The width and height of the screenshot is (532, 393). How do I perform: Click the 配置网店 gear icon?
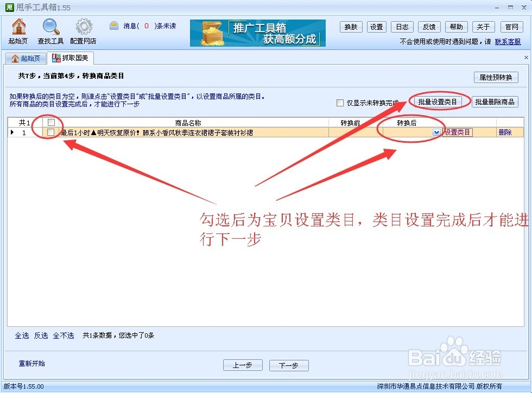tap(84, 31)
